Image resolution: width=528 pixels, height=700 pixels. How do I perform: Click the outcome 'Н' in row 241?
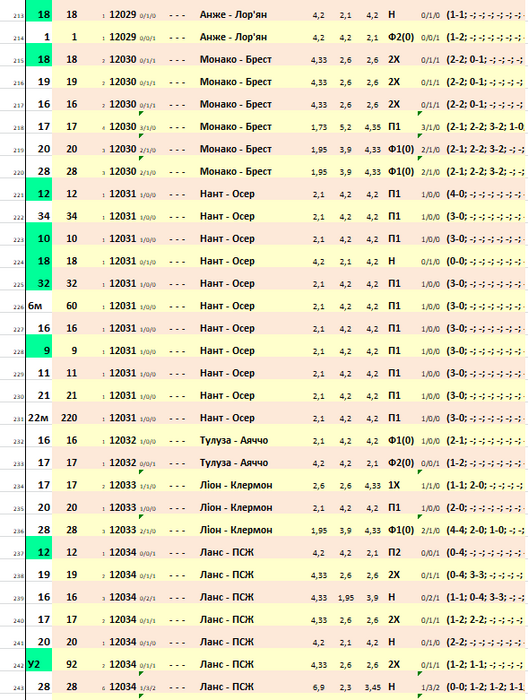click(x=391, y=642)
